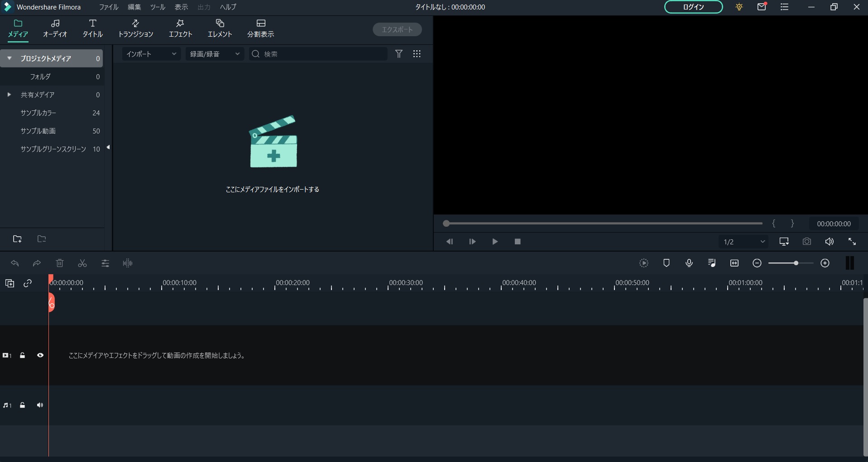Delete selection with the trash icon
868x462 pixels.
(59, 263)
